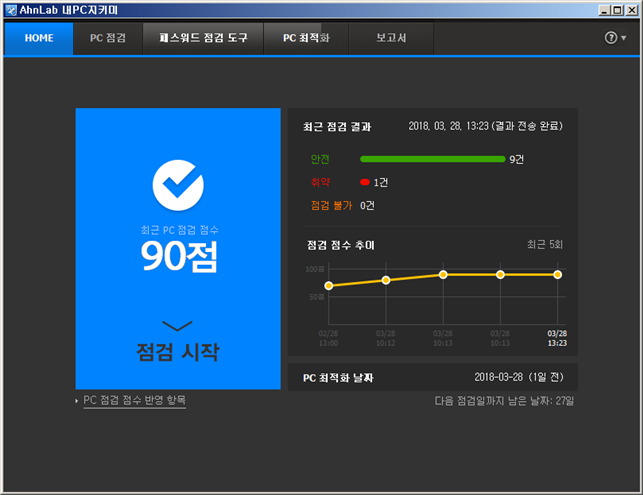Click the 최근 5회 label
Viewport: 643px width, 495px height.
[x=545, y=245]
